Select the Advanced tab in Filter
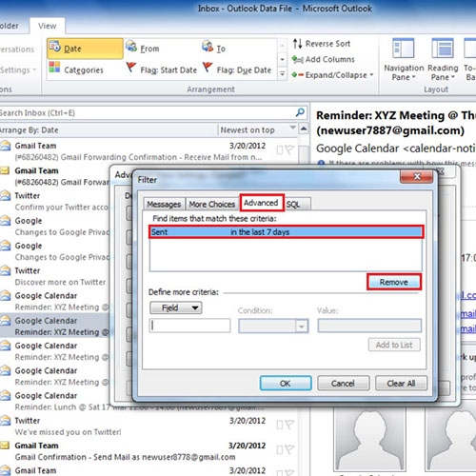Image resolution: width=476 pixels, height=476 pixels. click(x=261, y=203)
